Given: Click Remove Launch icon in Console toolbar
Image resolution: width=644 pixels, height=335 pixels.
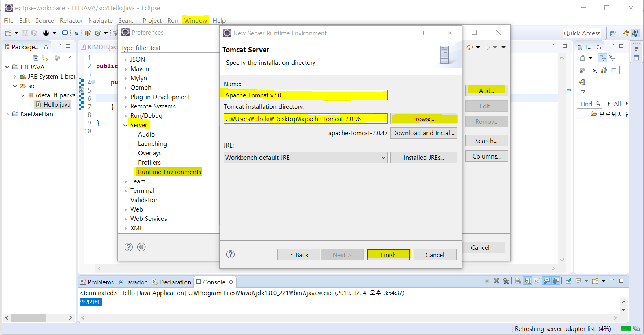Looking at the screenshot, I should (496, 281).
